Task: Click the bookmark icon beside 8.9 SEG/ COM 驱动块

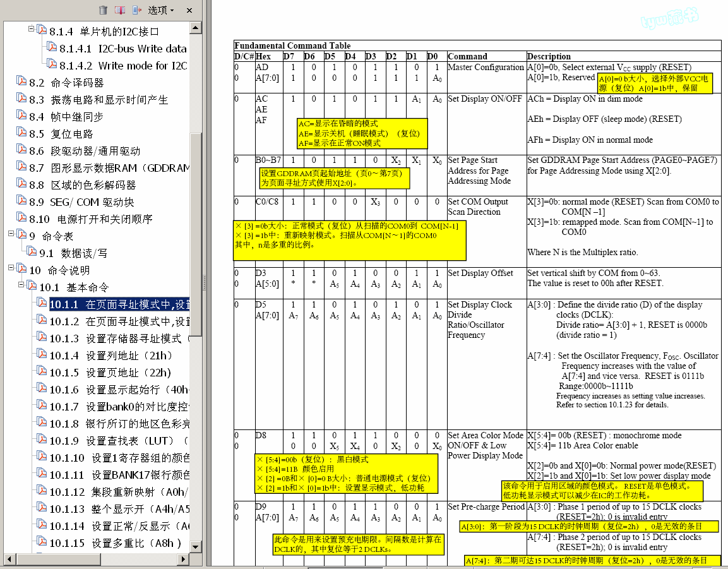Action: [x=22, y=202]
